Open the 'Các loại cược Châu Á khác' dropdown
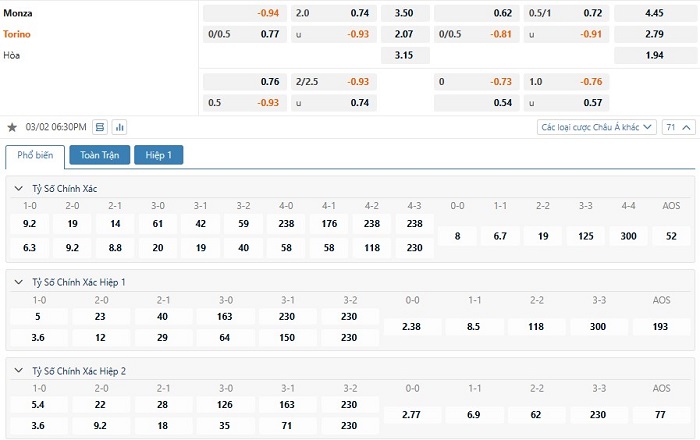Viewport: 700px width, 440px height. tap(597, 127)
